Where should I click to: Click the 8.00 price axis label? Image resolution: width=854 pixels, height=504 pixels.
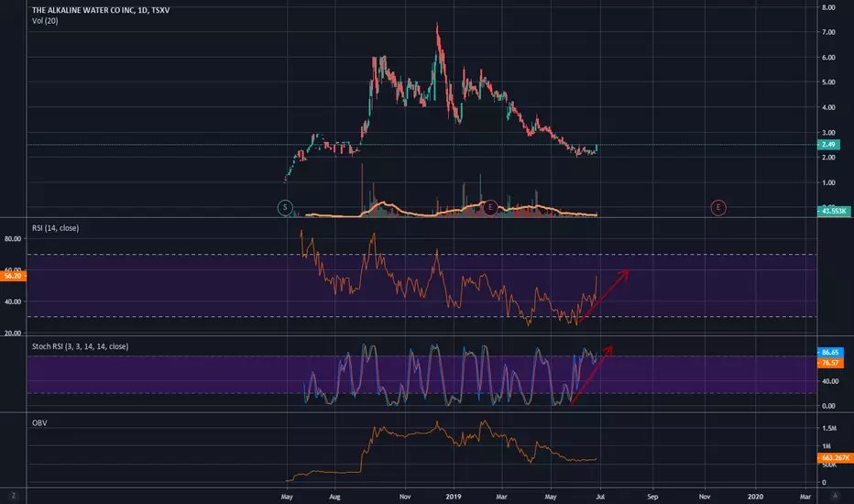(828, 7)
